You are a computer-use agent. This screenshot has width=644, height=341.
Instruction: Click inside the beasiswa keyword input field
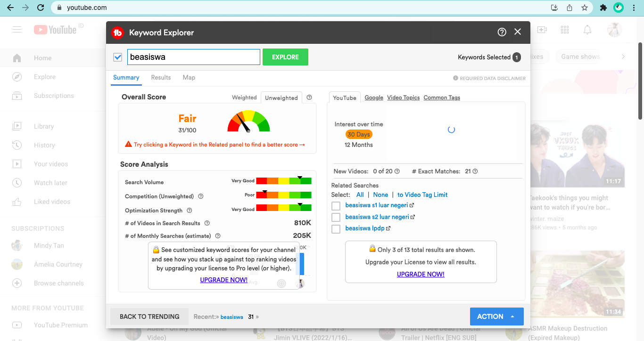pyautogui.click(x=193, y=57)
